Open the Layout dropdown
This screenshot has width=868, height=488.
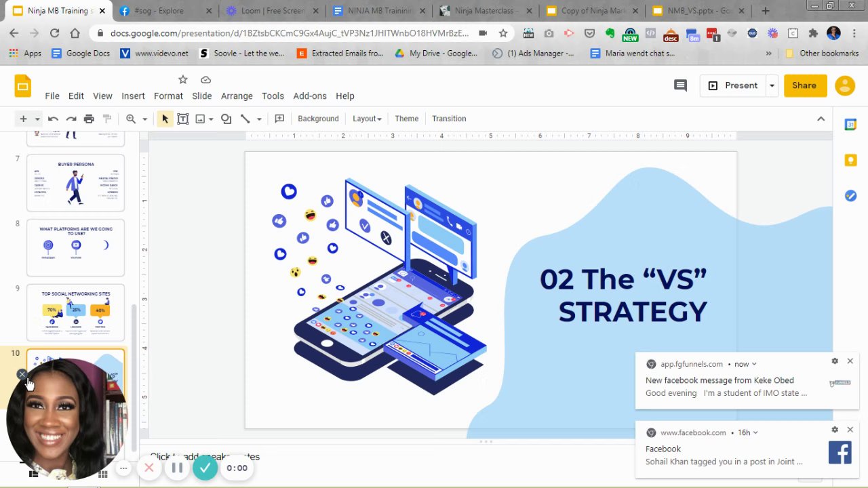[x=367, y=119]
